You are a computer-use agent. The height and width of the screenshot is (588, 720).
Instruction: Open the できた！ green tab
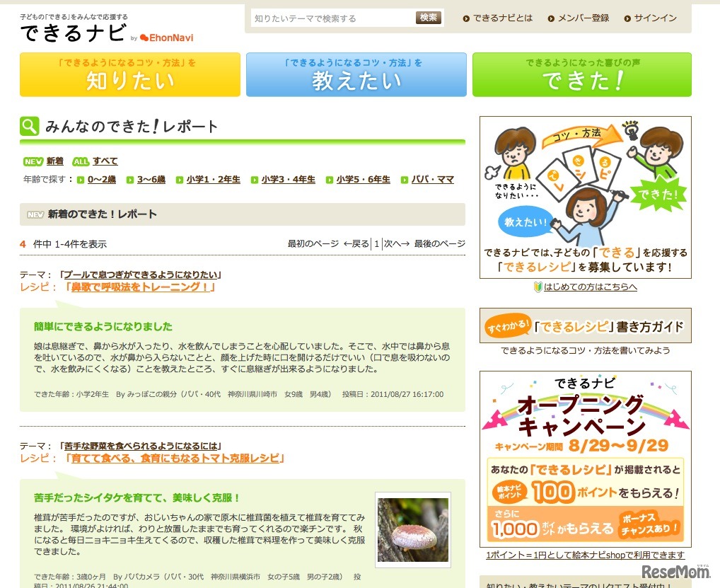(582, 74)
